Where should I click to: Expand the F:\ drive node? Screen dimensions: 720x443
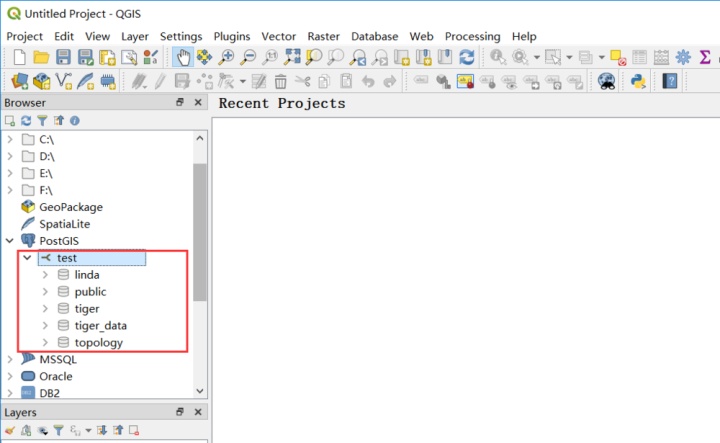[x=10, y=190]
